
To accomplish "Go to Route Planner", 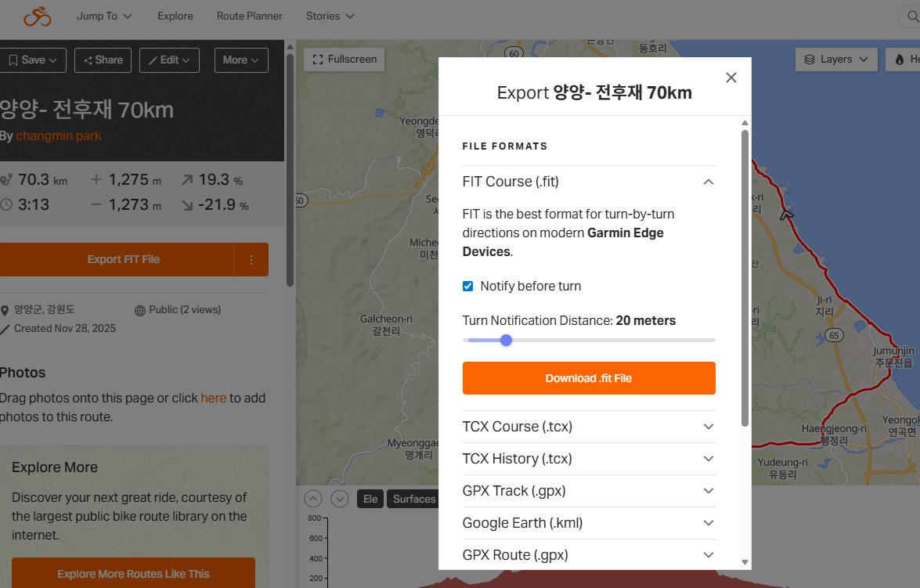I will [x=249, y=16].
